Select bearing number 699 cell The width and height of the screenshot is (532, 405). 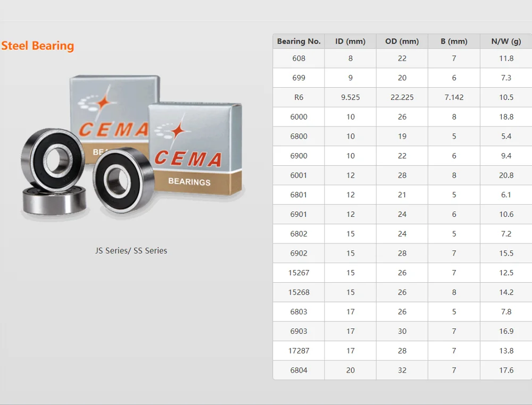(x=298, y=78)
